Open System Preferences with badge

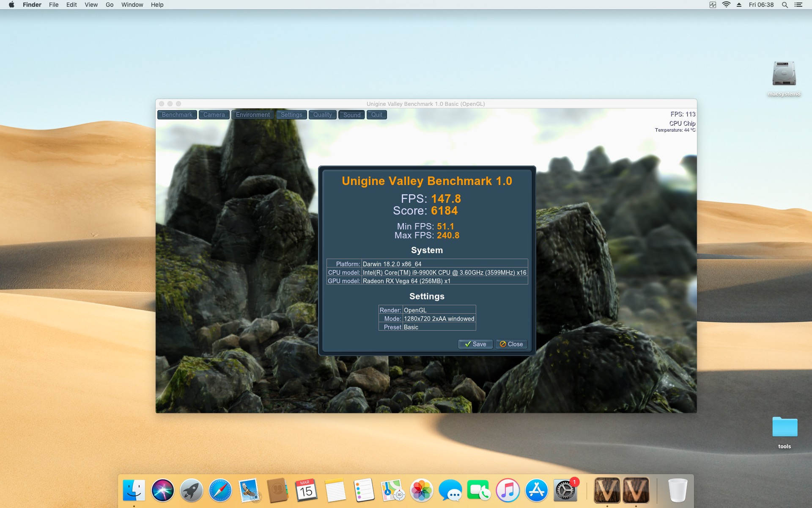coord(565,491)
